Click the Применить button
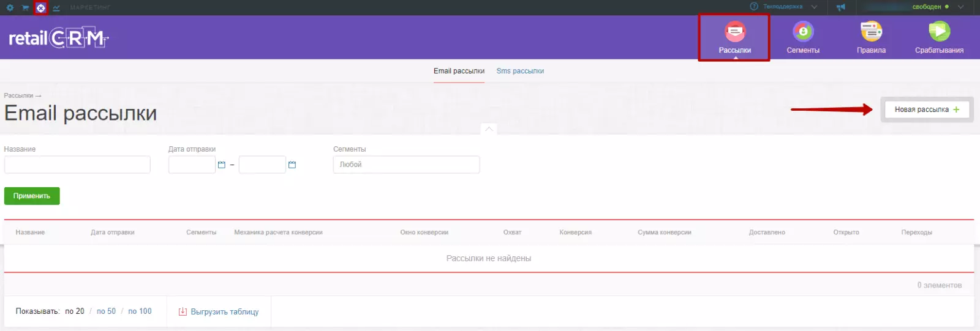 32,196
